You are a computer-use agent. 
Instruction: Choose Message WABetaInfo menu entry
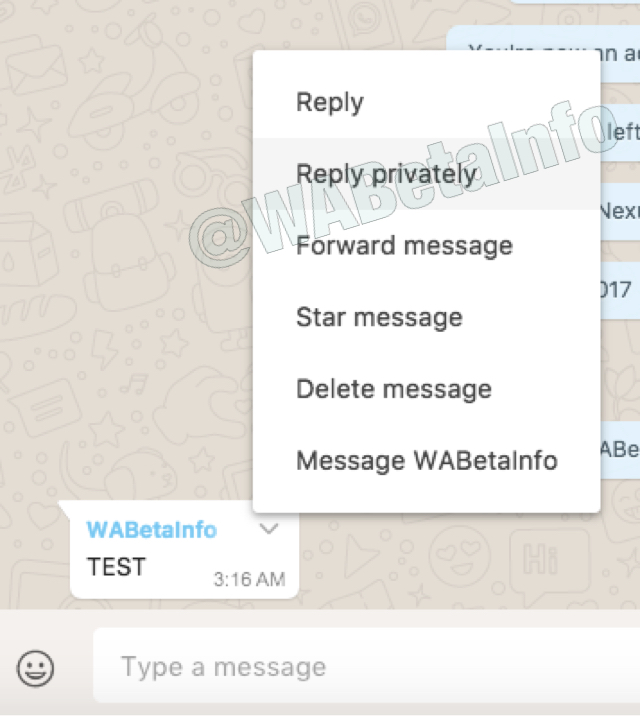426,460
